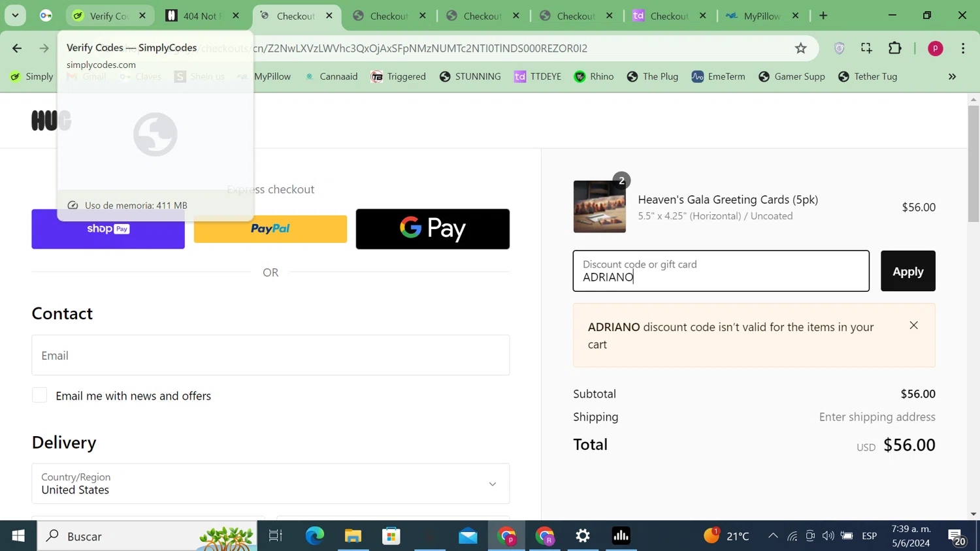This screenshot has width=980, height=551.
Task: Open a new browser tab
Action: [823, 16]
